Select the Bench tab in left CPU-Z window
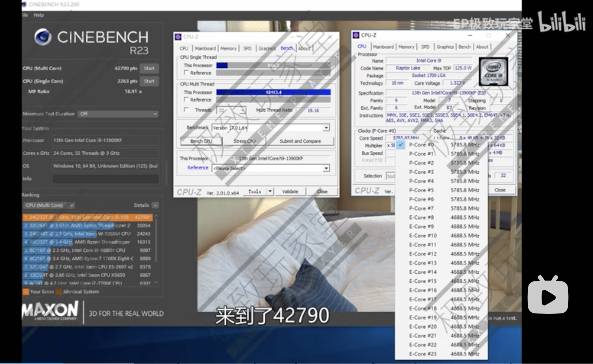Viewport: 593px width, 364px height. pyautogui.click(x=286, y=48)
